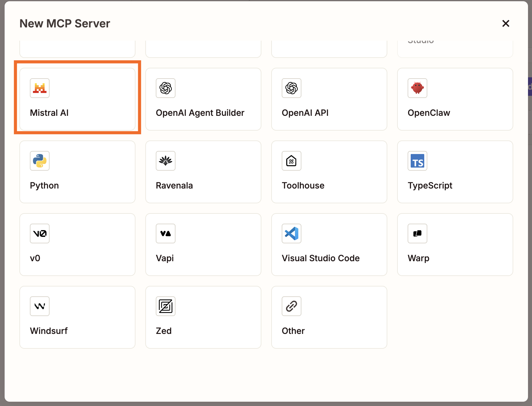
Task: Click the Mistral AI logo icon
Action: [x=40, y=88]
